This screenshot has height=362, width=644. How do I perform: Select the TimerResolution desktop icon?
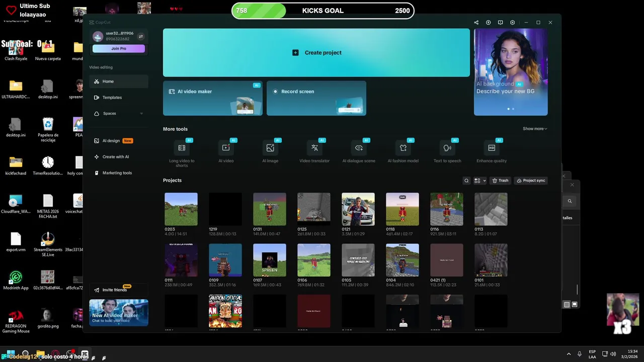tap(48, 166)
